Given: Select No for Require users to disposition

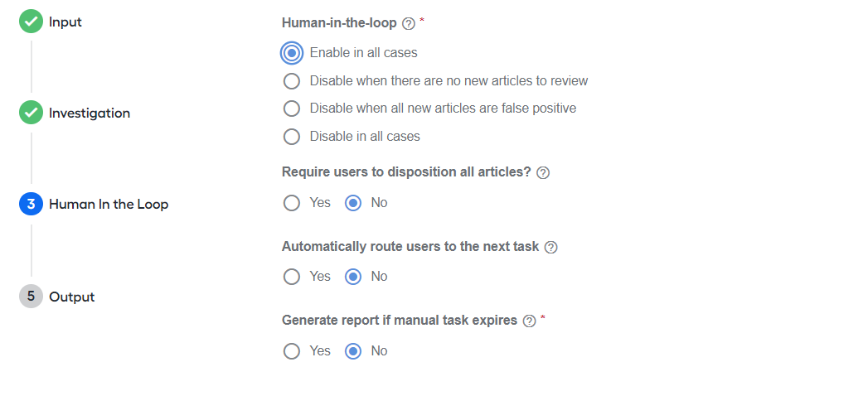Looking at the screenshot, I should 353,203.
